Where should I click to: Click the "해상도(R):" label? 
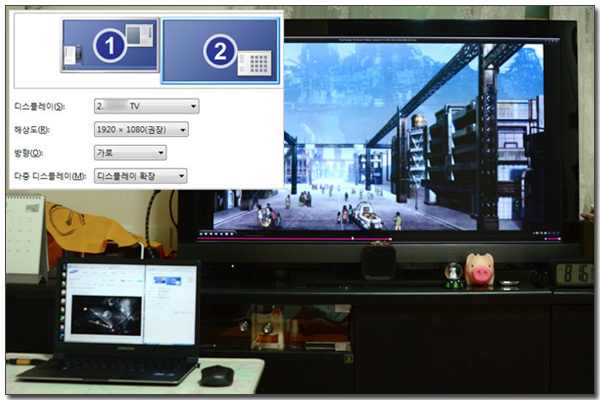tap(32, 130)
